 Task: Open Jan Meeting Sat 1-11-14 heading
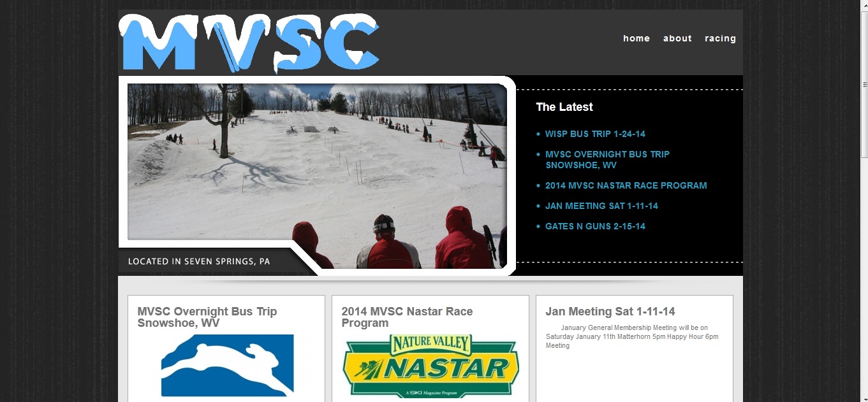[x=610, y=312]
